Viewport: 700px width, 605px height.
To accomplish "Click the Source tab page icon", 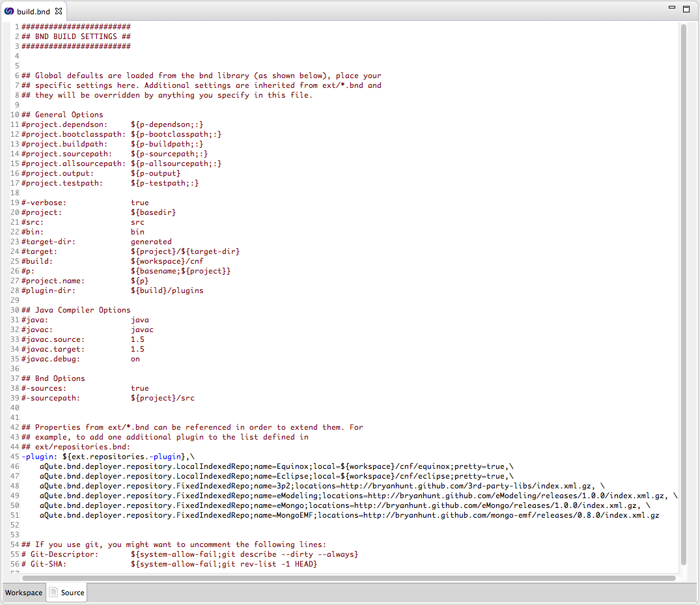I will click(53, 592).
